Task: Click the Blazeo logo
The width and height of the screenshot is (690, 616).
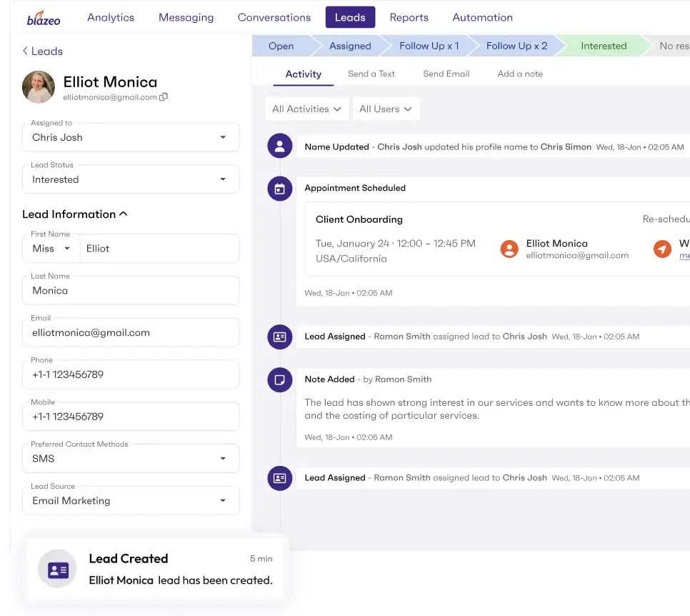Action: [44, 18]
